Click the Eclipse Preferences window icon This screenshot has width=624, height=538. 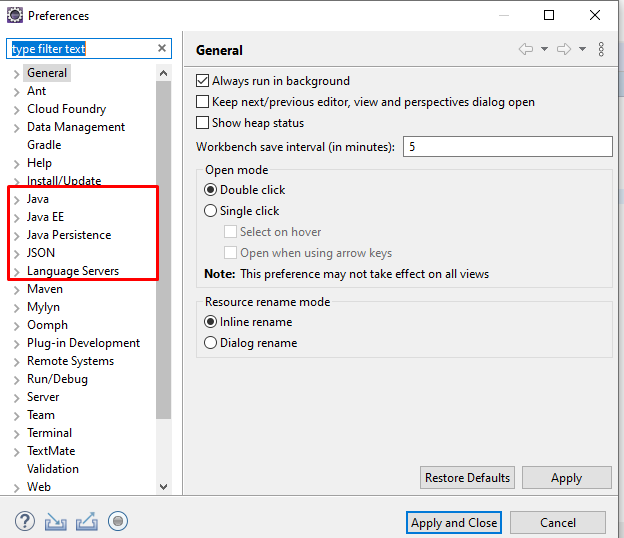coord(15,16)
